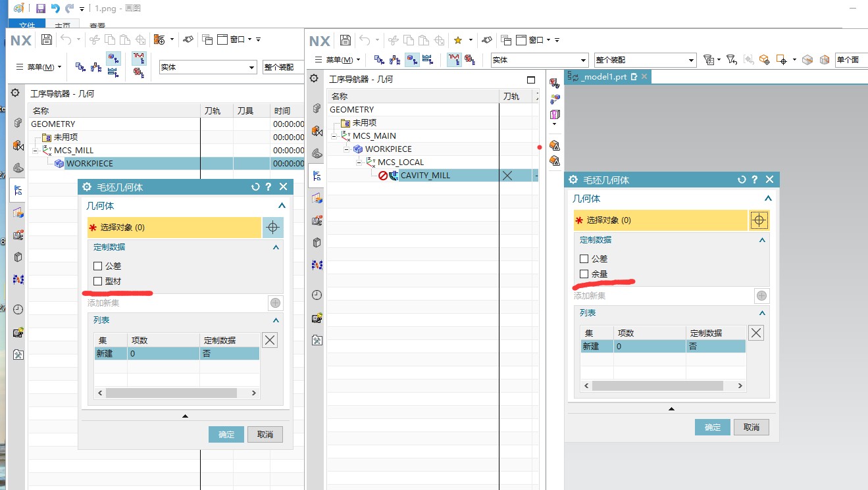This screenshot has height=490, width=868.
Task: Click star favorites icon in right NX toolbar
Action: pos(458,40)
